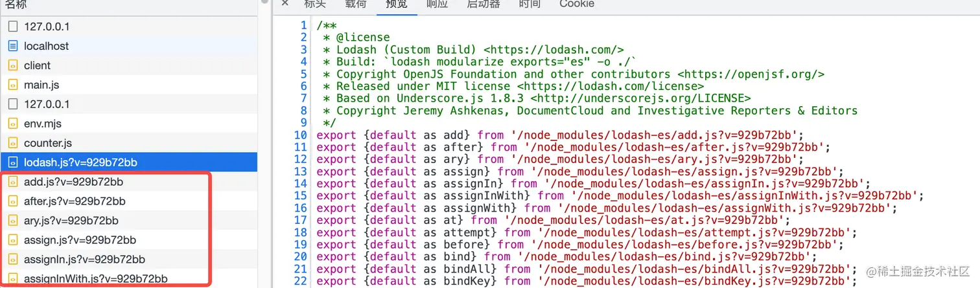Click the script icon beside after.js
This screenshot has height=288, width=980.
tap(13, 201)
